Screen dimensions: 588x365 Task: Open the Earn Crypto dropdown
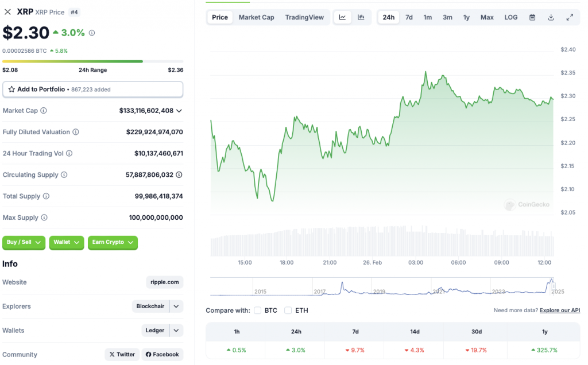(113, 242)
